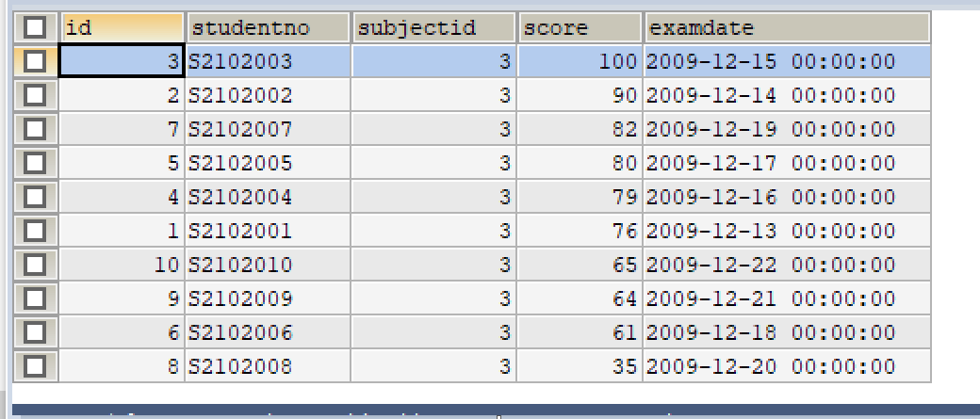Check the row checkbox for S2102009
The width and height of the screenshot is (980, 419).
tap(35, 298)
